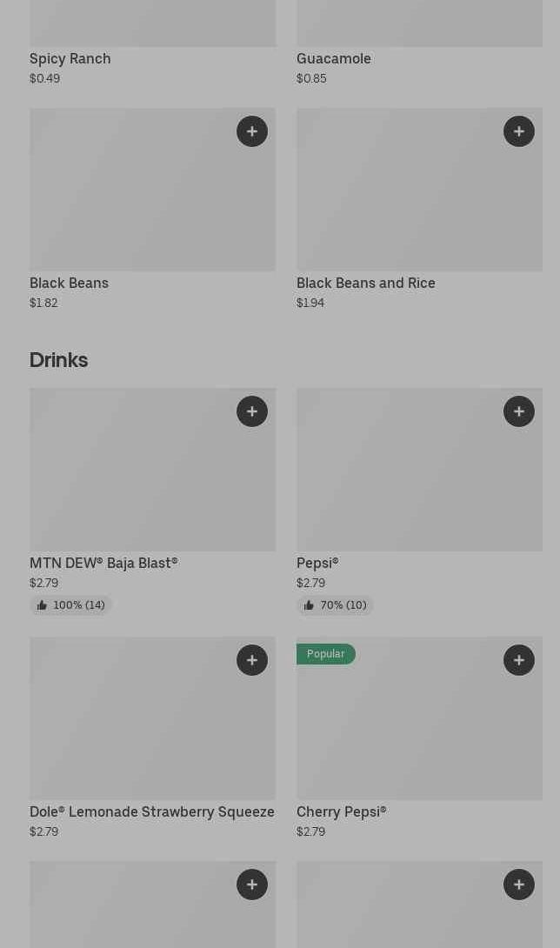Open Guacamole item details
The image size is (560, 948).
(334, 58)
